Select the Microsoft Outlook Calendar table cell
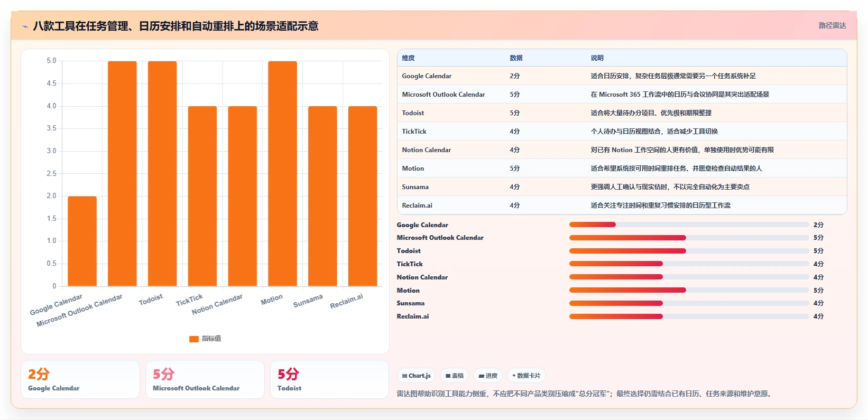The height and width of the screenshot is (420, 868). [443, 95]
